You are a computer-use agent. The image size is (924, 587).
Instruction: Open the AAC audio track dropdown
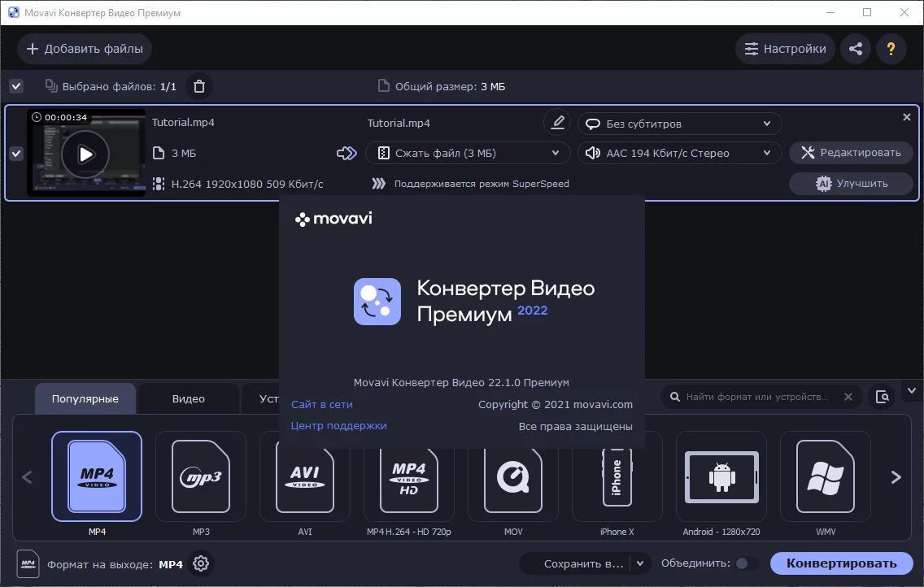tap(680, 153)
